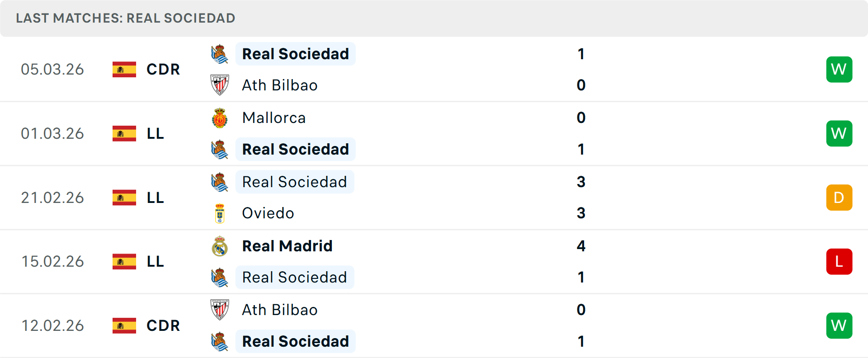
Task: Click the Real Madrid club crest
Action: [x=220, y=246]
